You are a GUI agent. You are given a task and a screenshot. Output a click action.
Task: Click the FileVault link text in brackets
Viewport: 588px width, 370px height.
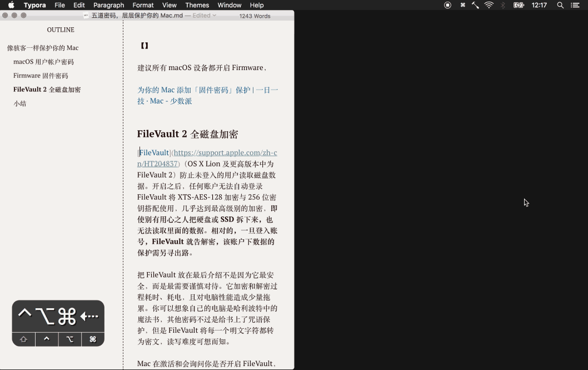(154, 152)
